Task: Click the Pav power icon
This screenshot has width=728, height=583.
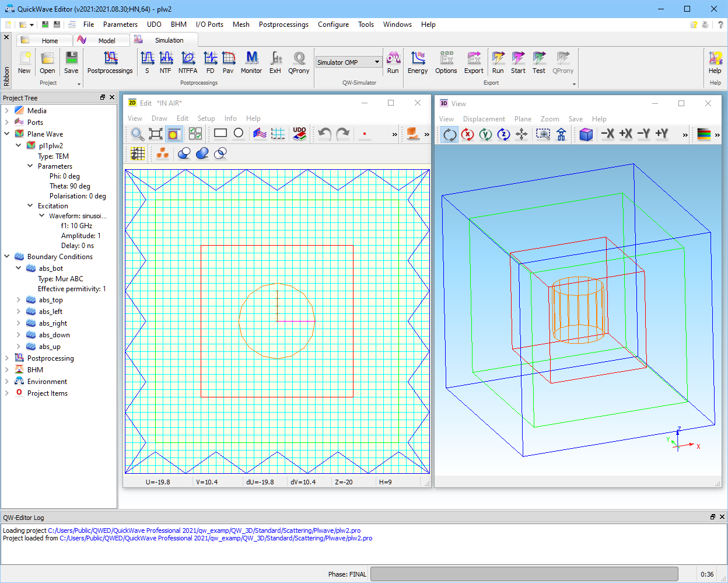Action: point(228,62)
